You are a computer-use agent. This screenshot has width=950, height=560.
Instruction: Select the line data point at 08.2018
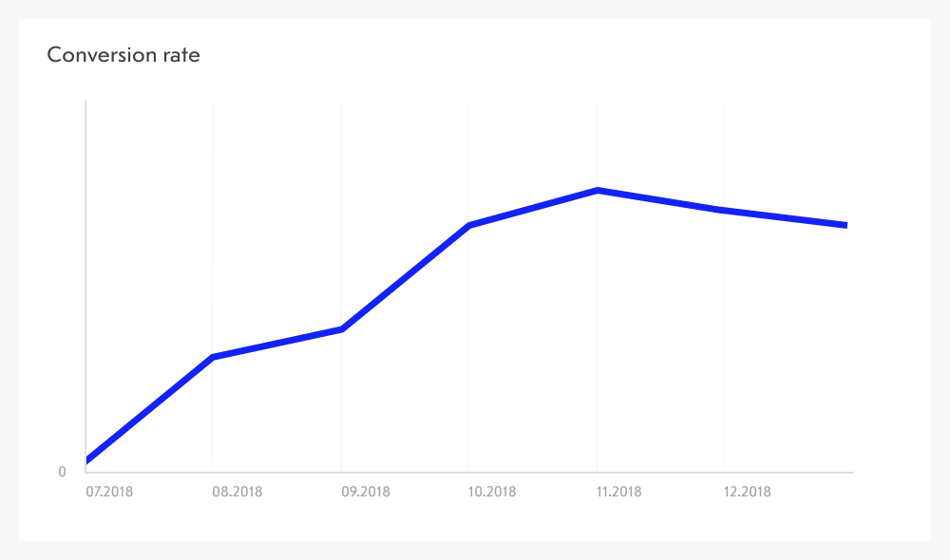pyautogui.click(x=213, y=357)
